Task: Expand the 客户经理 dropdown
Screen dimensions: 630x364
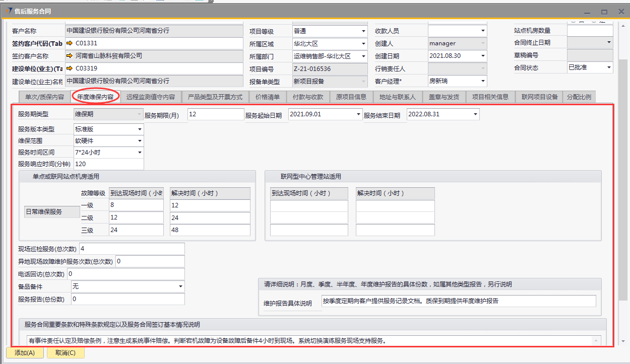Action: point(483,81)
